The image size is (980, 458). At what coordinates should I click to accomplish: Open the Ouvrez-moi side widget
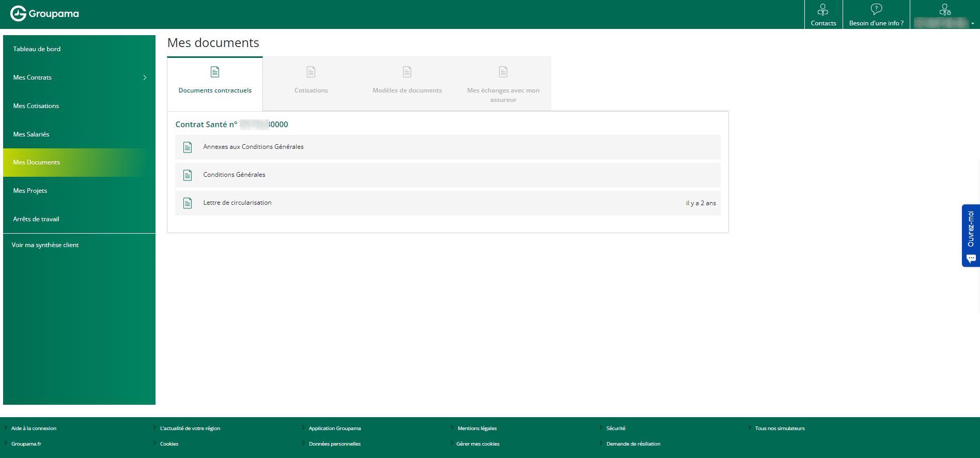tap(971, 235)
